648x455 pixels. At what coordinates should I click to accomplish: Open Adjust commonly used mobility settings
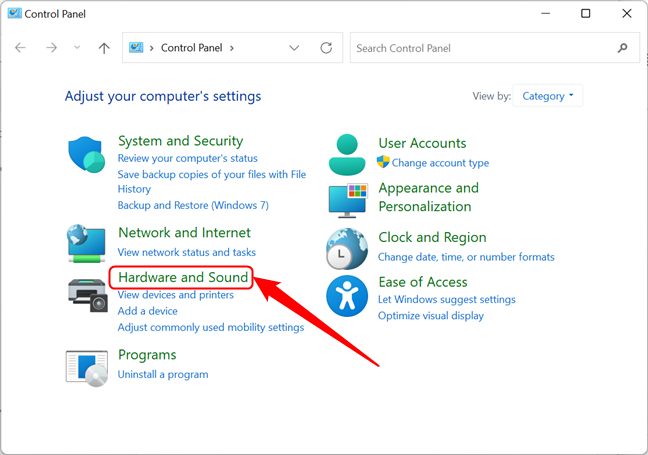(211, 327)
